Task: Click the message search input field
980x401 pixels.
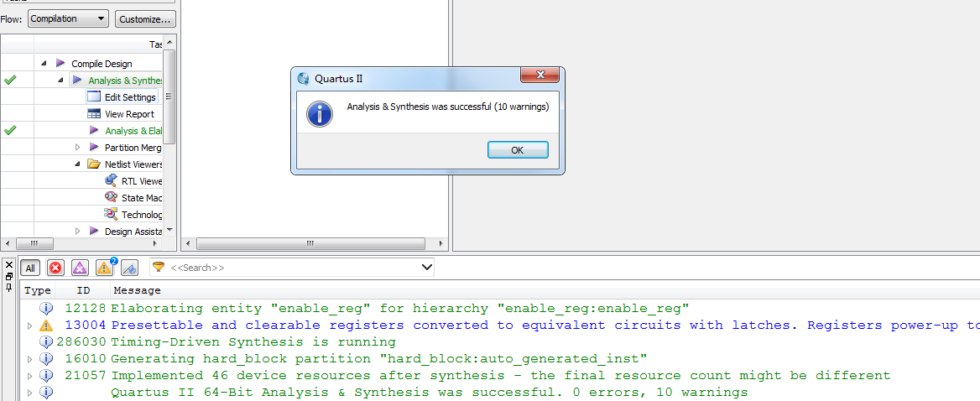Action: pos(293,268)
